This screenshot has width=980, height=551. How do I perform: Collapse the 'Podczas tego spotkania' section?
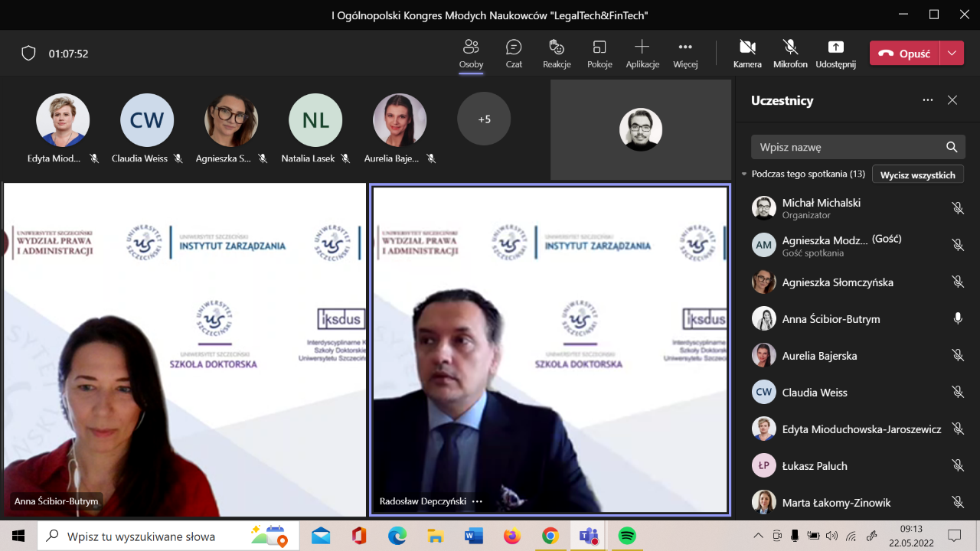743,174
